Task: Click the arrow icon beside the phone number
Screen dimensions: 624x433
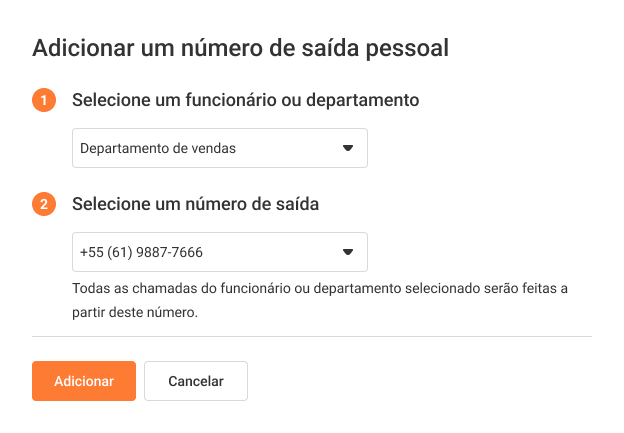Action: pyautogui.click(x=348, y=252)
